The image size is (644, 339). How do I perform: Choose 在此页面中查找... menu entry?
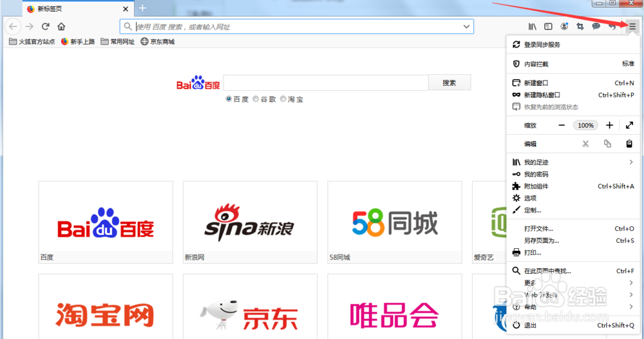pos(573,271)
